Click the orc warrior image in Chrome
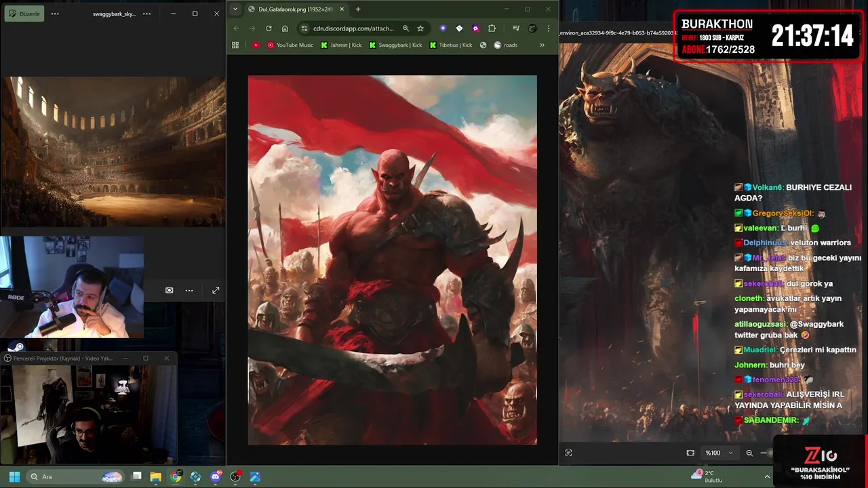Viewport: 868px width, 488px height. point(392,260)
